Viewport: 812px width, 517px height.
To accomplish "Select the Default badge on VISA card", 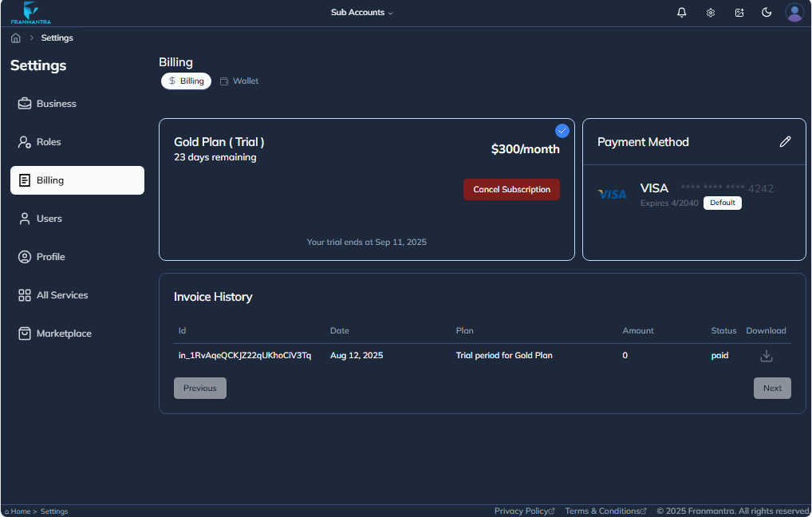I will coord(722,203).
